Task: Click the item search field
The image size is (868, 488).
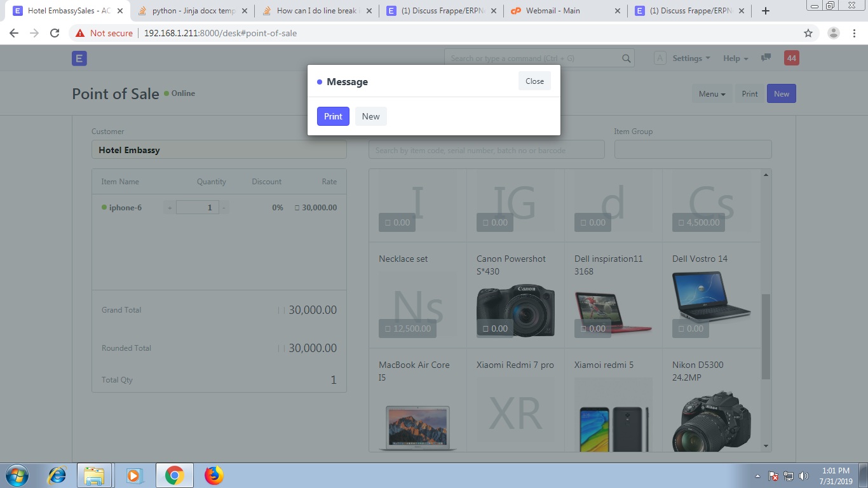Action: pos(487,150)
